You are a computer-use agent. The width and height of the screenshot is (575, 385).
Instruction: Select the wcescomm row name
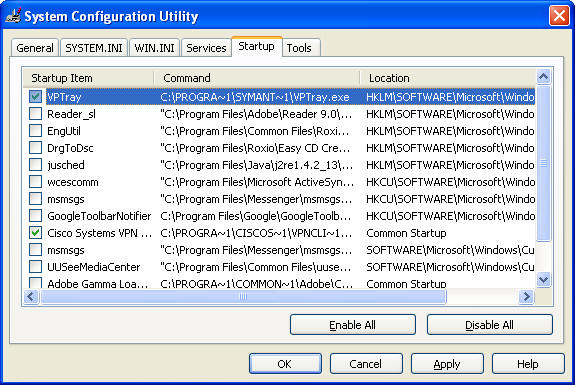[73, 182]
